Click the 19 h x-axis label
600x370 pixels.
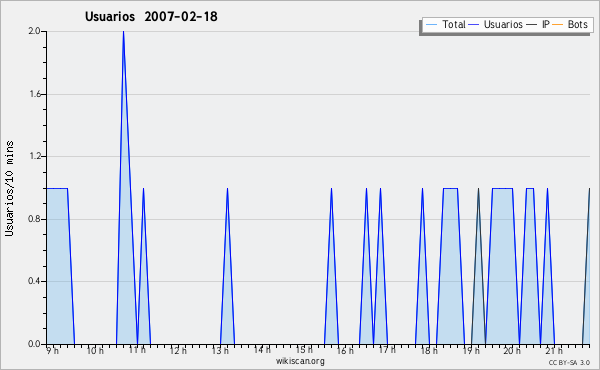coord(471,350)
